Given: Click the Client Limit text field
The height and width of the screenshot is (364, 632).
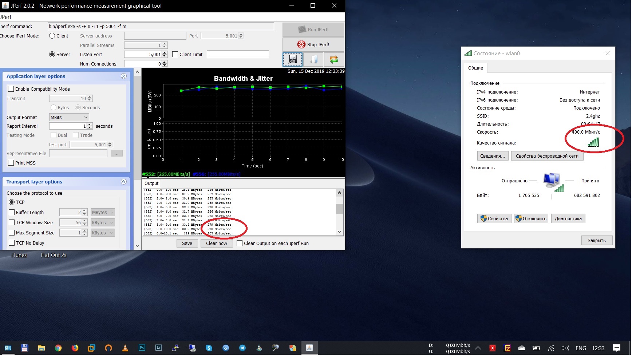Looking at the screenshot, I should pyautogui.click(x=238, y=54).
